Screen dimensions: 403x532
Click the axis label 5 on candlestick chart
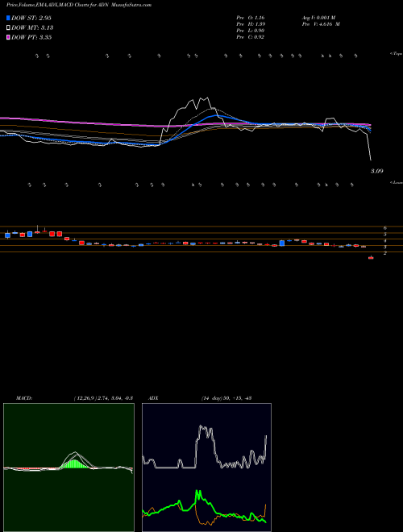385,235
